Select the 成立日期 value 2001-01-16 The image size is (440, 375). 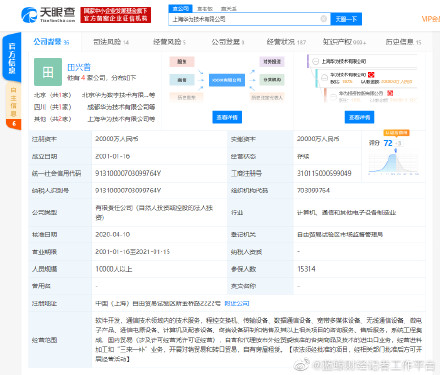[x=113, y=156]
